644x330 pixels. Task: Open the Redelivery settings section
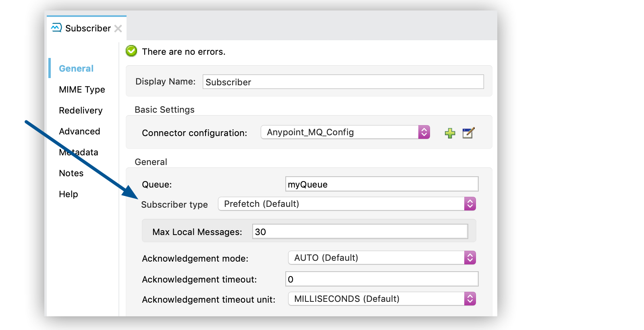click(81, 110)
